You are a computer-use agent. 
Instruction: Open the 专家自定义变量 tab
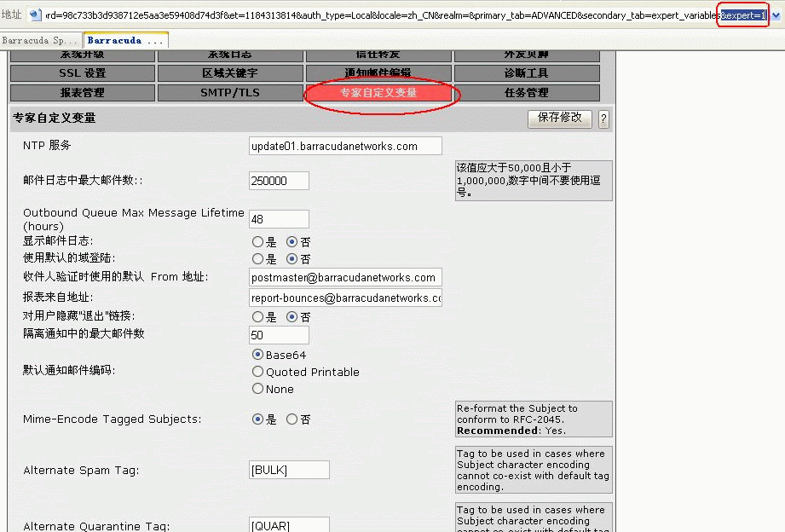[x=378, y=93]
